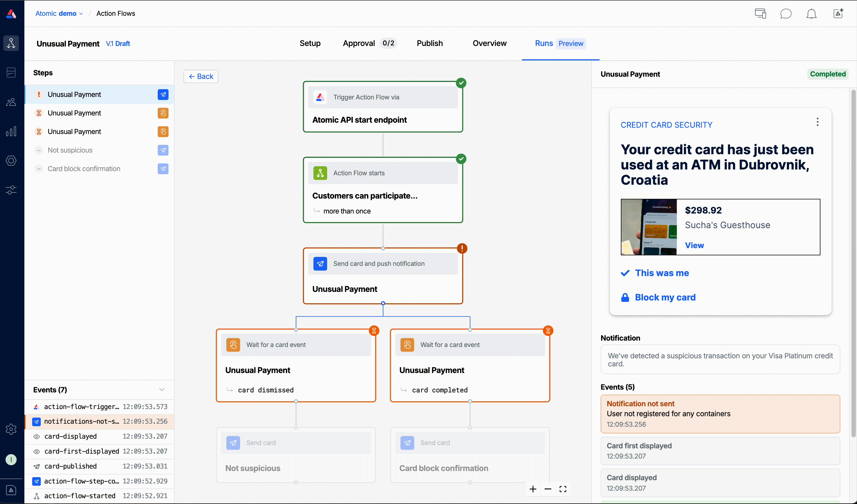Open the analytics bar-chart icon in the sidebar

coord(11,131)
